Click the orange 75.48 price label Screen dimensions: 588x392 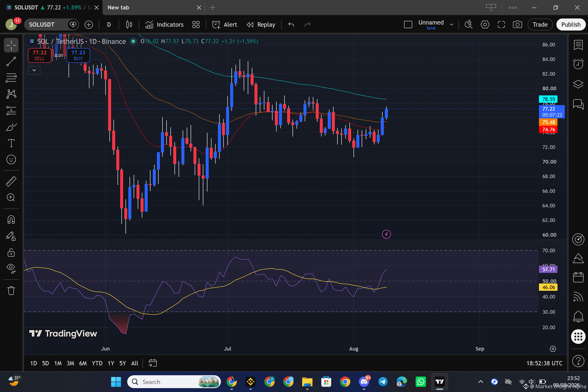pos(548,122)
